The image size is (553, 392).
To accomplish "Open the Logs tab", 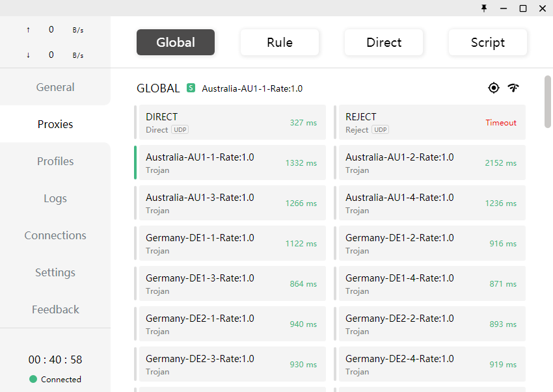I will (55, 198).
